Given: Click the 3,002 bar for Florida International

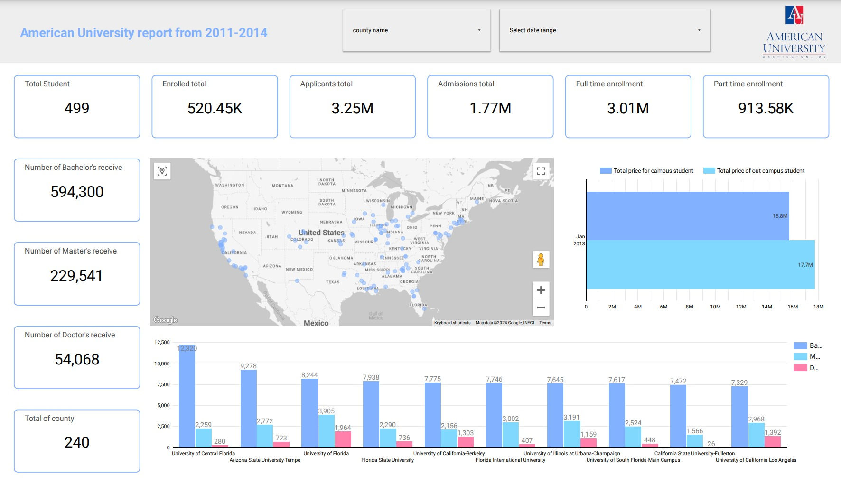Looking at the screenshot, I should 510,435.
